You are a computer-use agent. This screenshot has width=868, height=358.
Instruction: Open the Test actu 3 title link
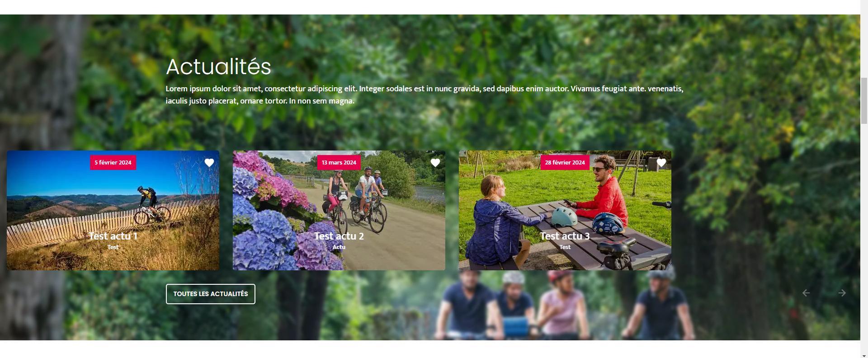coord(565,236)
